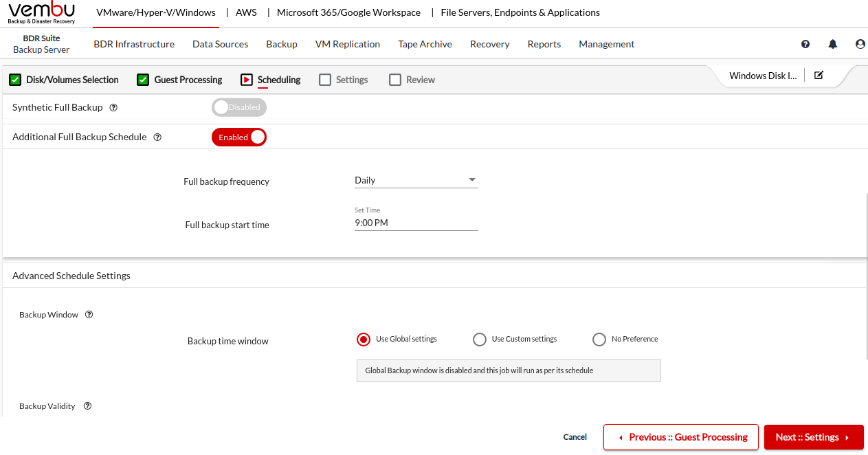
Task: Click the help question mark icon in header
Action: (x=805, y=44)
